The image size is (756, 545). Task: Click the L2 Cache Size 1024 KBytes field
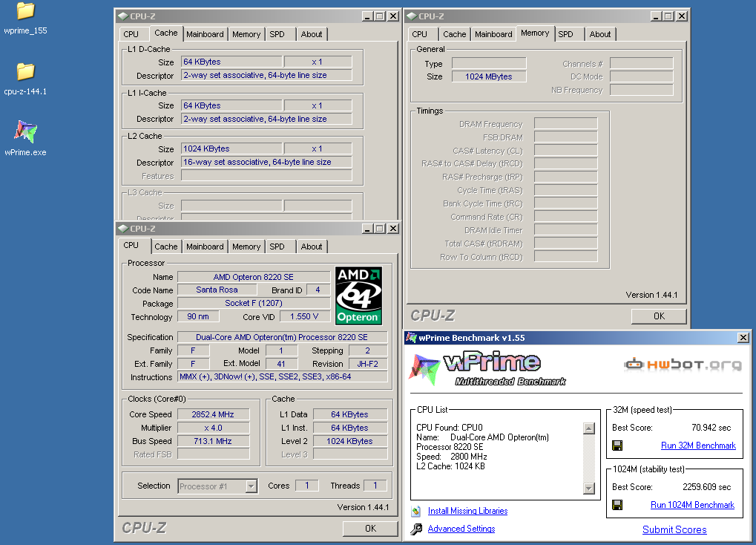pos(231,149)
